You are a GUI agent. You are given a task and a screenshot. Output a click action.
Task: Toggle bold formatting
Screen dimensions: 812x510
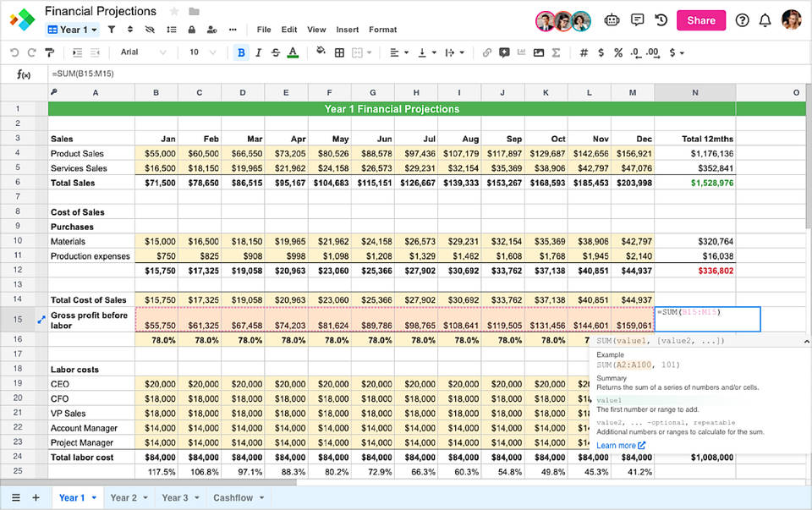(x=241, y=52)
